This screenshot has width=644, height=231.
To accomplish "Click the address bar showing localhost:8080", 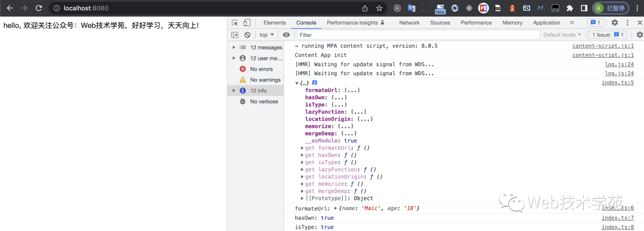I will pos(205,8).
